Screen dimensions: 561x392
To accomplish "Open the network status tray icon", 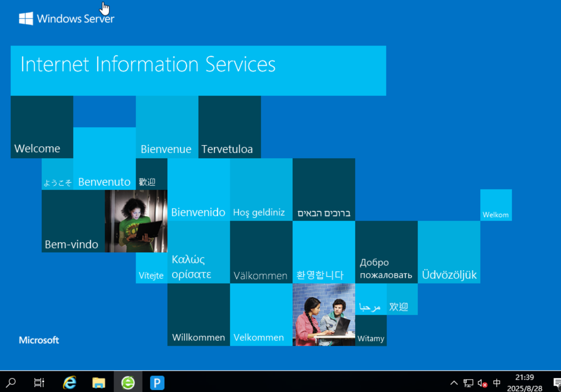I will [x=468, y=383].
